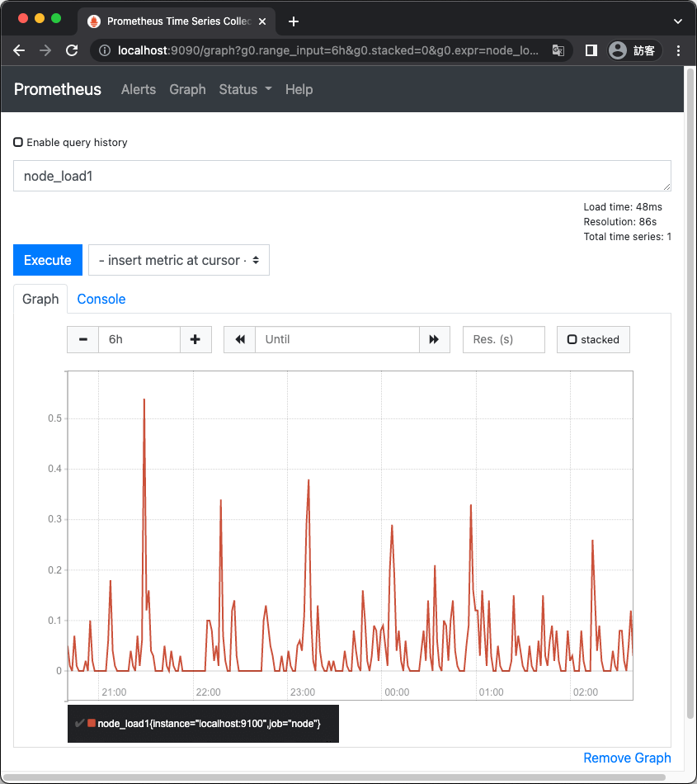This screenshot has width=697, height=784.
Task: Click the highest peak in the load graph
Action: point(144,399)
